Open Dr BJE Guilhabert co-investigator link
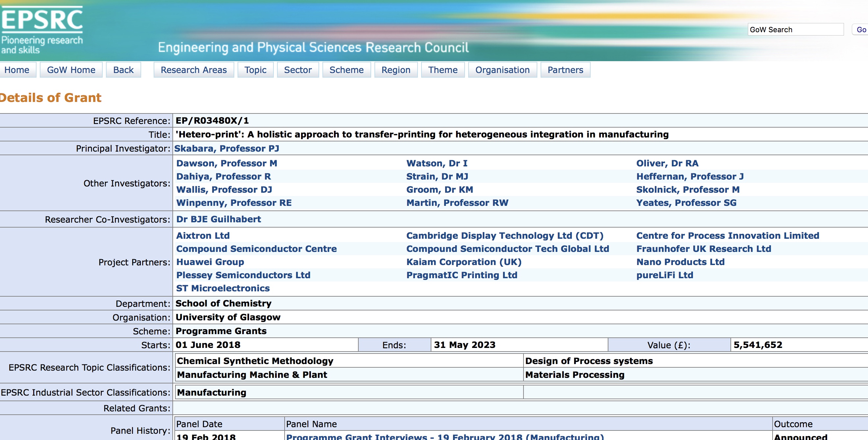868x440 pixels. [218, 219]
